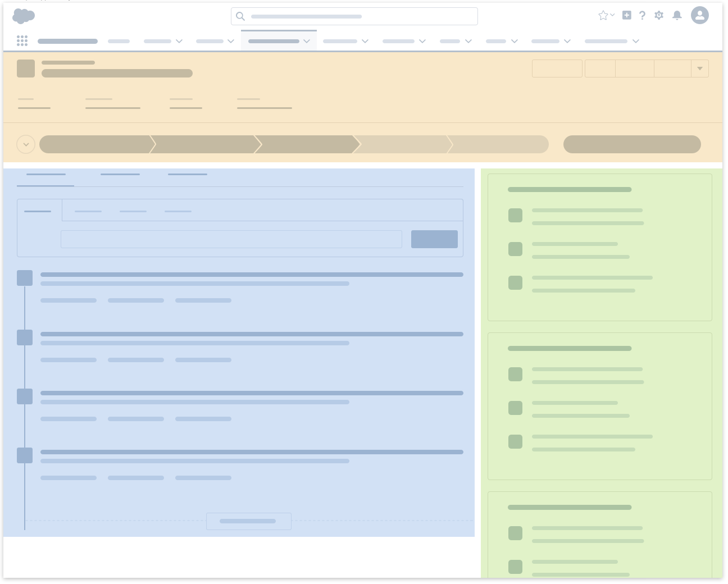
Task: Open the help question mark icon
Action: (643, 16)
